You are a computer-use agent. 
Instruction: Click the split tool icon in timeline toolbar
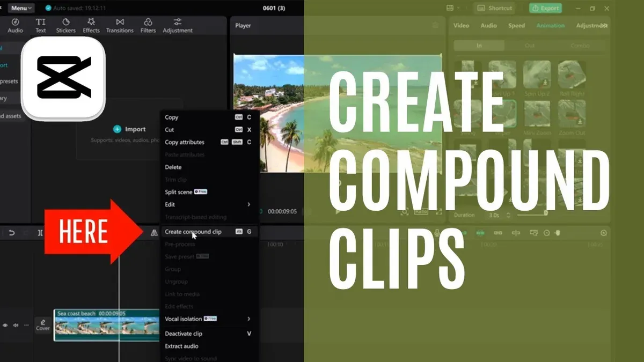pyautogui.click(x=40, y=233)
